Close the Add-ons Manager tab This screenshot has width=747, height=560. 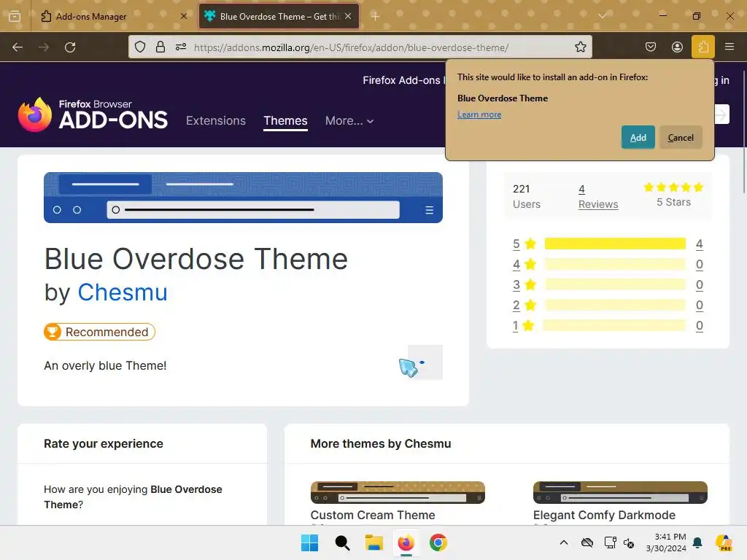pyautogui.click(x=184, y=16)
